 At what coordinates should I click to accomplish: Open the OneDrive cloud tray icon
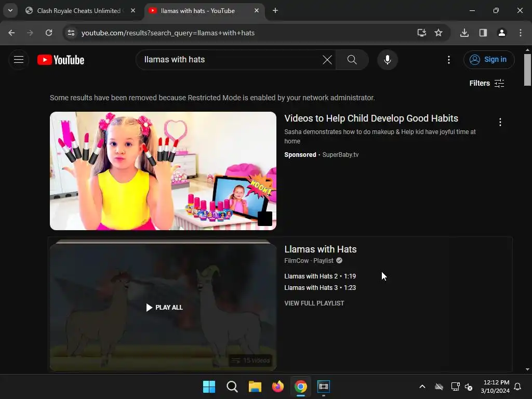(439, 387)
